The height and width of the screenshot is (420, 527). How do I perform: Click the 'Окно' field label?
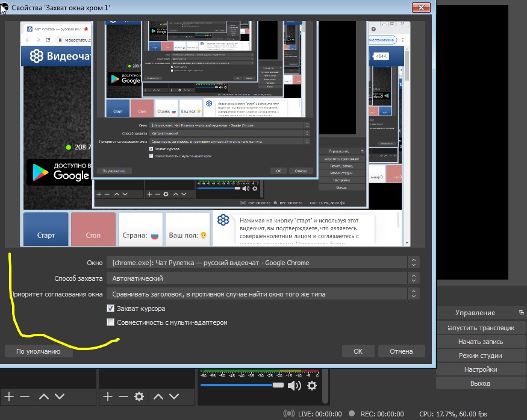(x=95, y=263)
